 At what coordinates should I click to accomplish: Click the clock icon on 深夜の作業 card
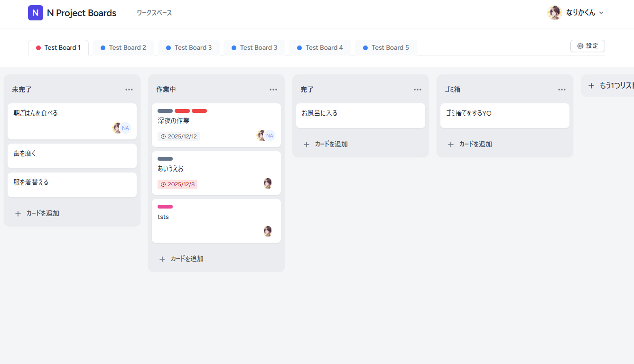point(164,136)
